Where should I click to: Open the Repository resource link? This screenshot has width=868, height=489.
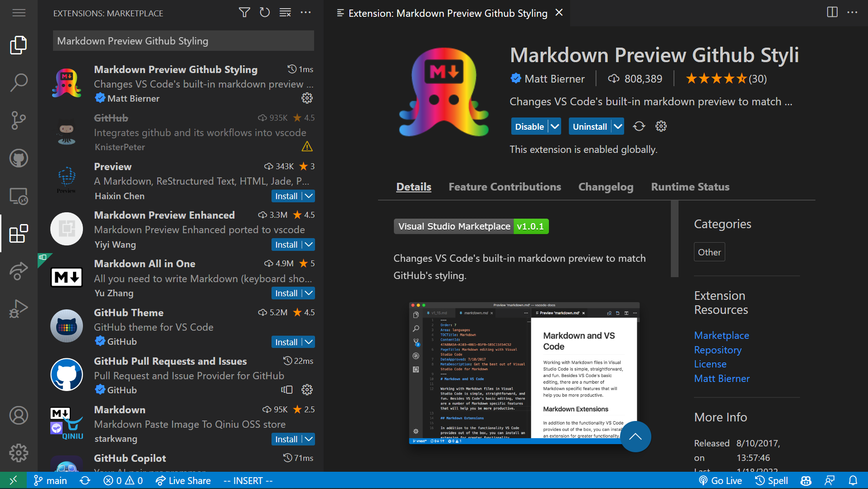click(718, 350)
